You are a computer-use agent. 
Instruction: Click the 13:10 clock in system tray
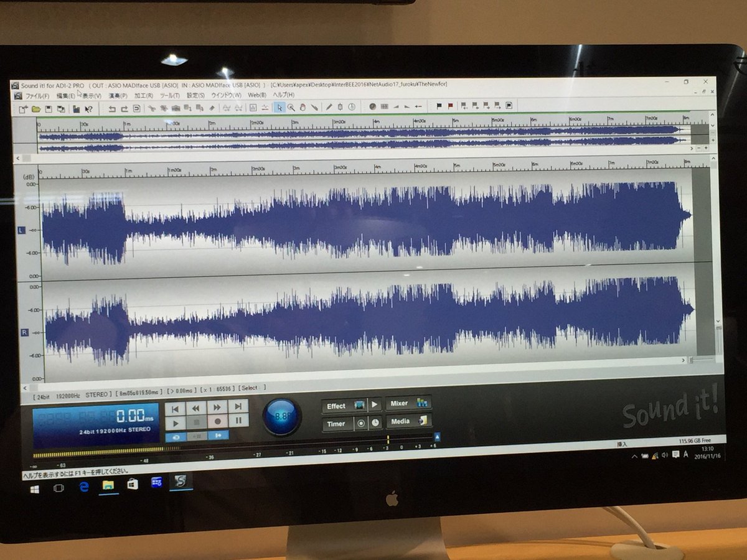coord(708,449)
